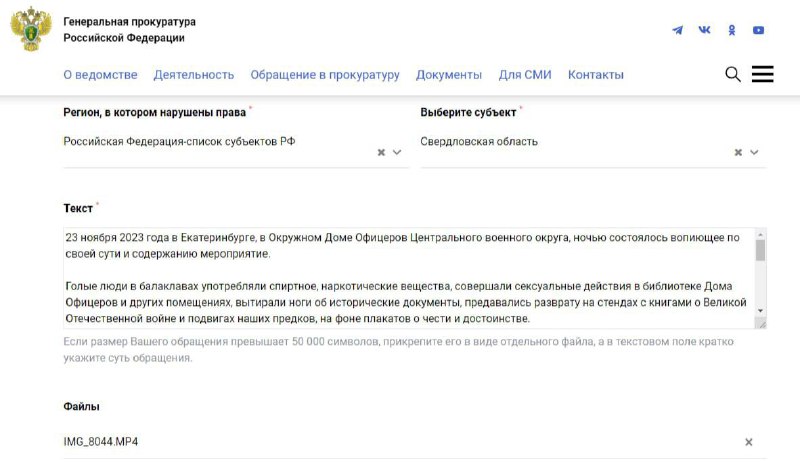Click the Генеральная прокуратура coat of arms logo

pos(31,29)
